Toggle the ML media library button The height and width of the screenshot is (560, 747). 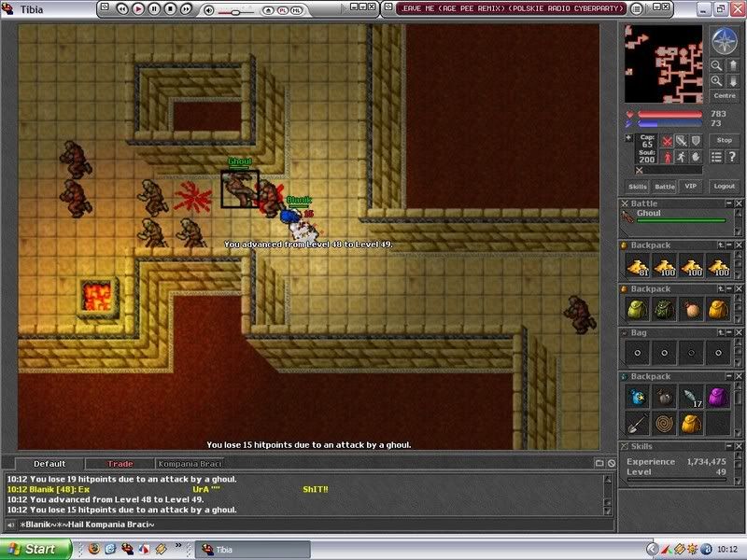pyautogui.click(x=296, y=10)
